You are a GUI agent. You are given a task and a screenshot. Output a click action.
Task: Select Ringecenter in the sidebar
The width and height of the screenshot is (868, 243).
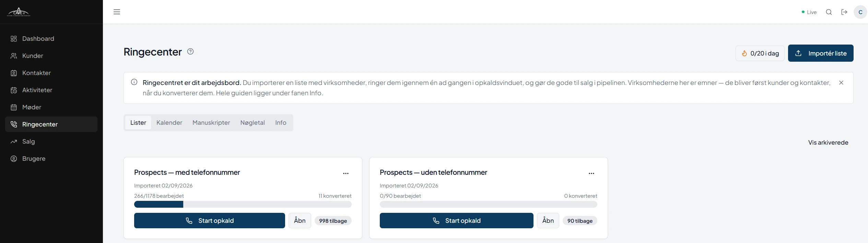click(51, 124)
